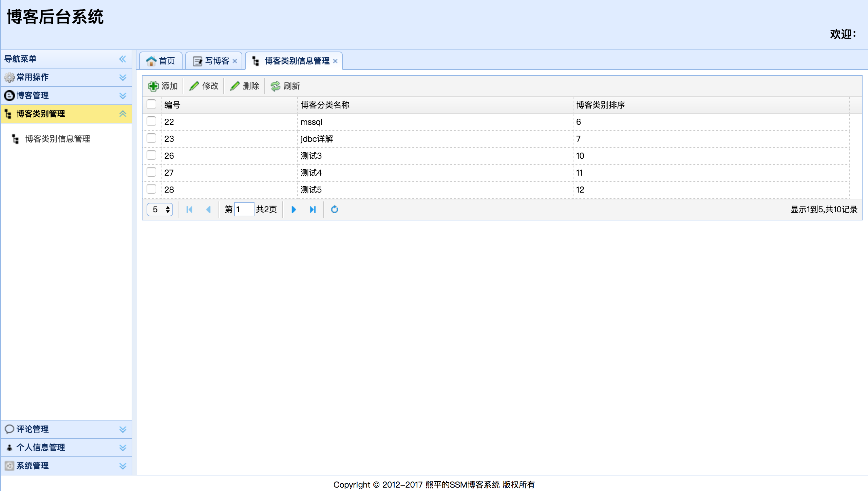Click the pencil icon beside 删除
868x491 pixels.
pyautogui.click(x=235, y=86)
